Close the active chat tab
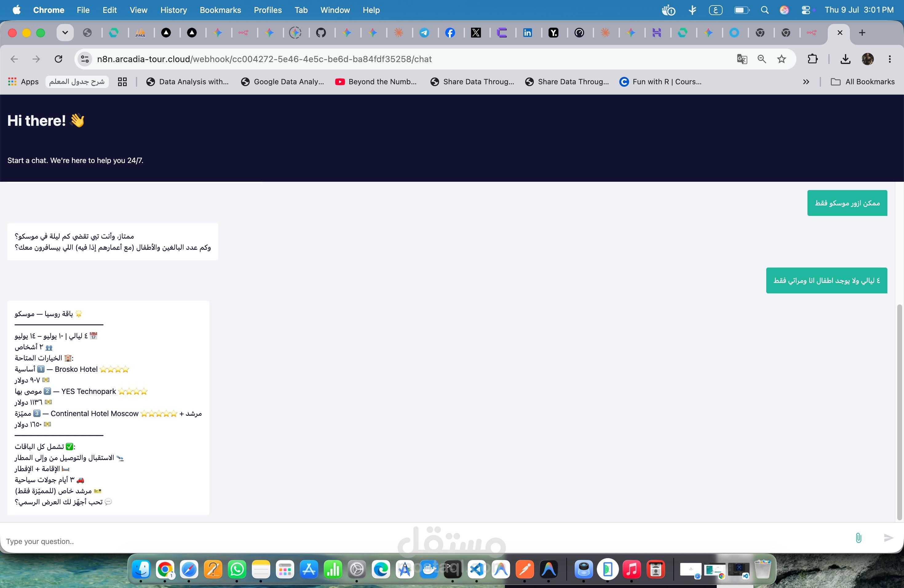The image size is (904, 588). coord(840,33)
